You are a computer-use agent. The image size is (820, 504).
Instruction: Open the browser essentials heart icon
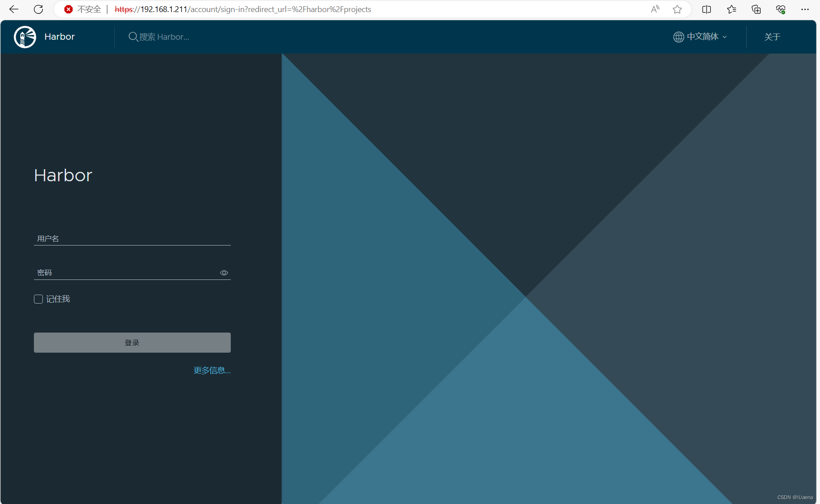coord(781,9)
